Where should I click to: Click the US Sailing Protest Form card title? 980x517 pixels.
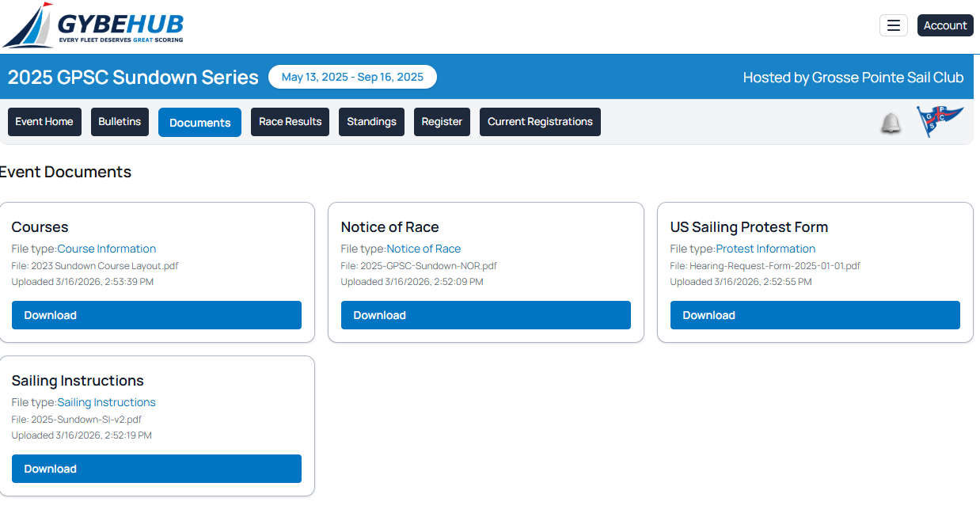coord(749,227)
